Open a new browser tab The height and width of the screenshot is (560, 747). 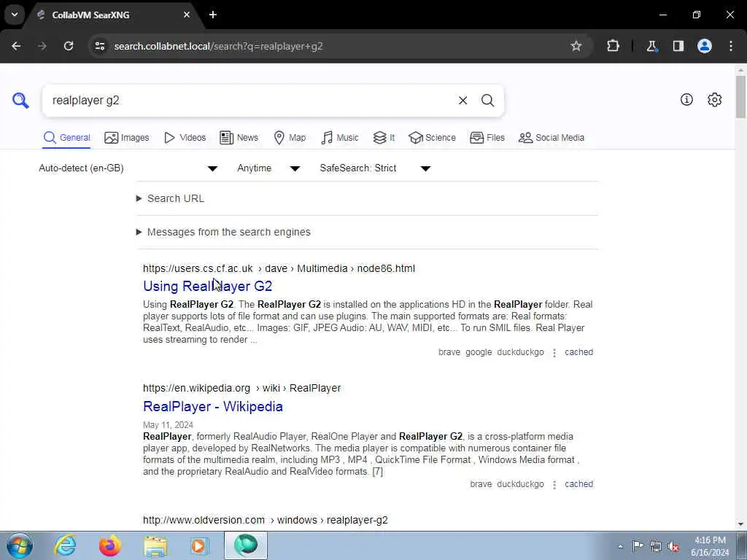pyautogui.click(x=213, y=15)
